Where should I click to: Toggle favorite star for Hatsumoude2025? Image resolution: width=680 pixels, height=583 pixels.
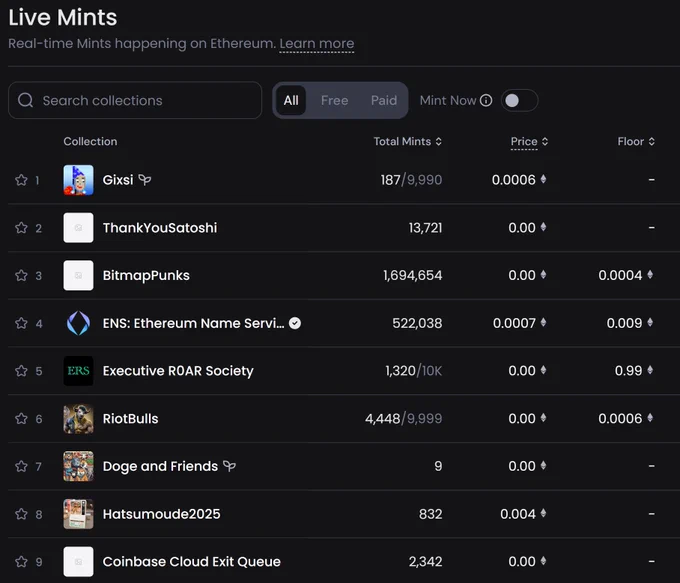pos(21,514)
